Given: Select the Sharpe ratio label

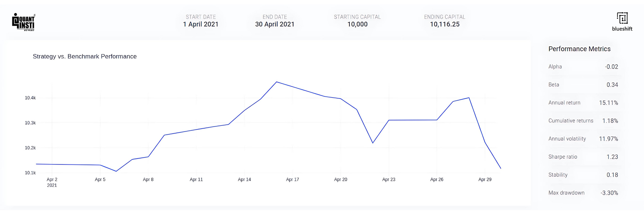Looking at the screenshot, I should tap(563, 157).
